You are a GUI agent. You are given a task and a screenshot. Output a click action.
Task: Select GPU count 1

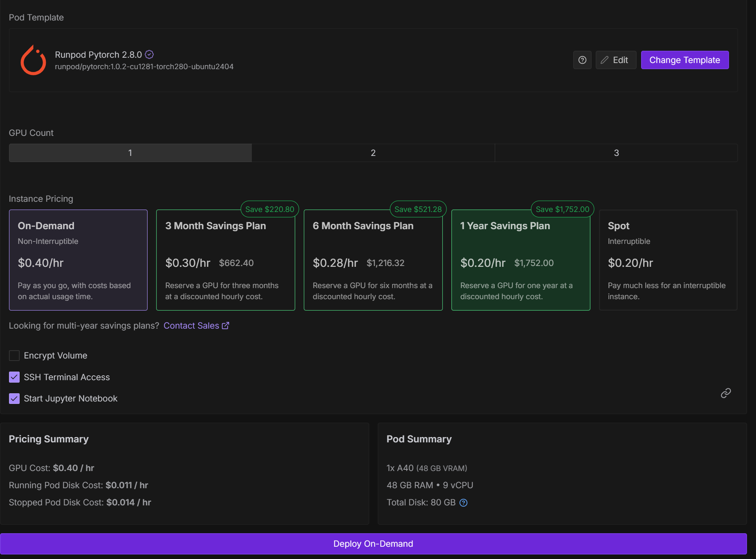coord(130,153)
